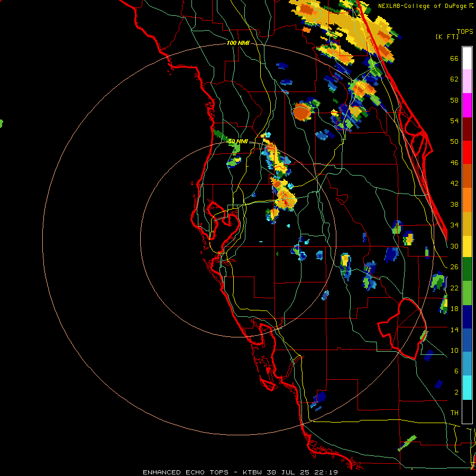476x476 pixels.
Task: Pick the magenta legend swatch
Action: point(467,105)
